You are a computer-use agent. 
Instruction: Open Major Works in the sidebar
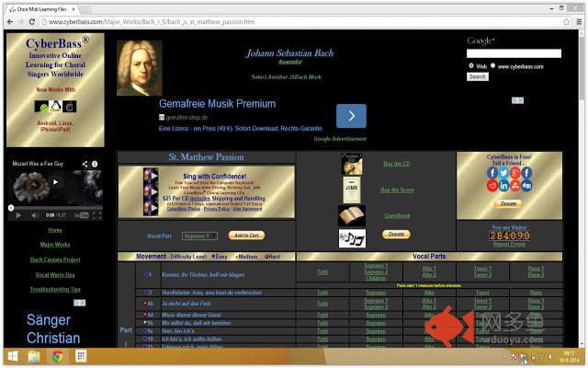tap(55, 245)
